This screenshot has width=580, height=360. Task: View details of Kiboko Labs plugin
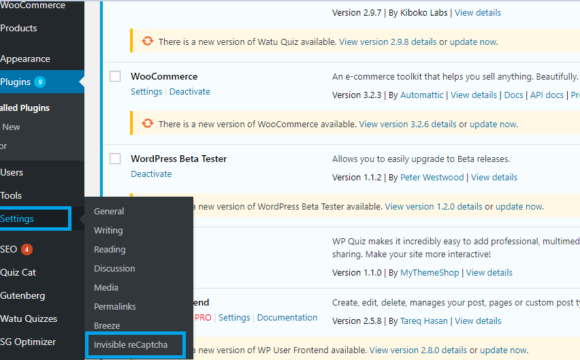(x=478, y=13)
